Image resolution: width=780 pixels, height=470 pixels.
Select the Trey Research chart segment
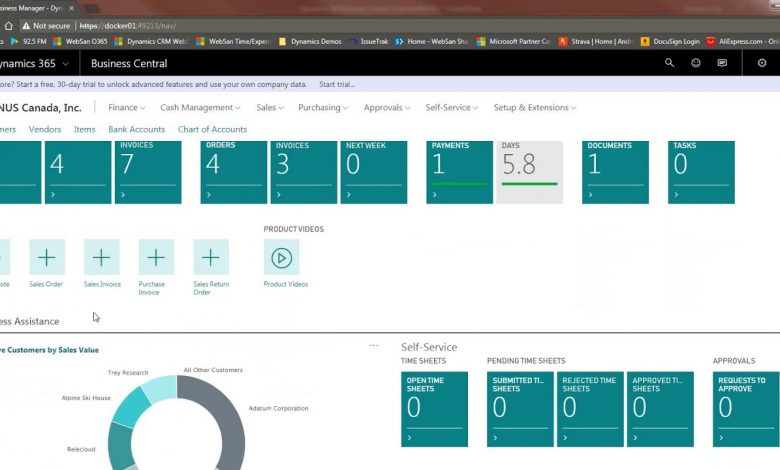click(x=160, y=388)
